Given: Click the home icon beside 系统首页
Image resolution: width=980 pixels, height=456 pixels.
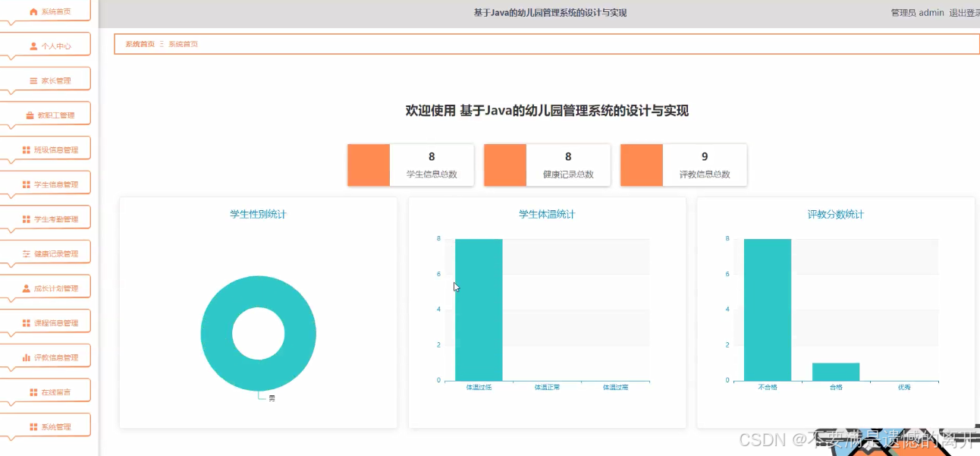Looking at the screenshot, I should pyautogui.click(x=33, y=11).
